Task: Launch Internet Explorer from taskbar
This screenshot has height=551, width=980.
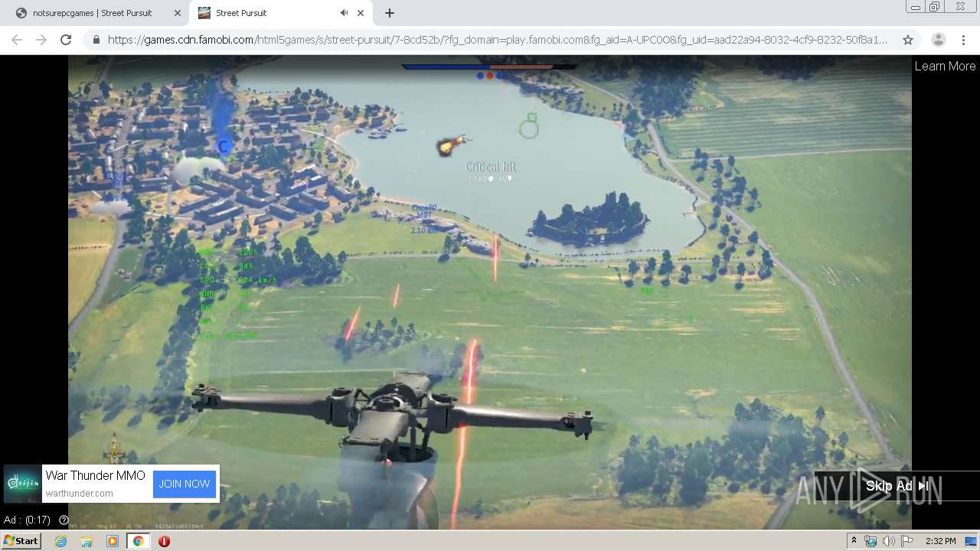Action: (x=60, y=541)
